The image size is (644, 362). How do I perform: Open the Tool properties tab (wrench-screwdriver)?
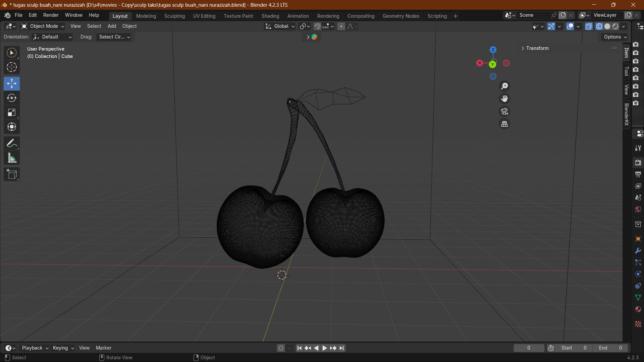pos(638,148)
